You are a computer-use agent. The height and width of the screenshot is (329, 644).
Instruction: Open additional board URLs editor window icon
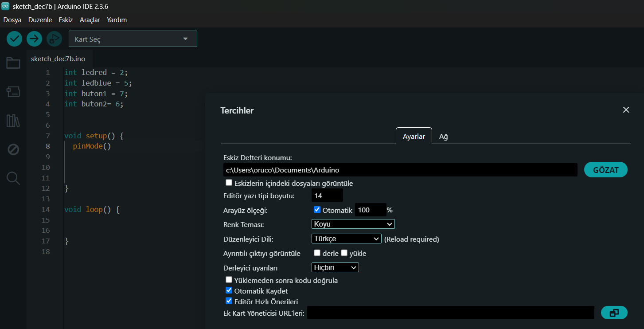click(614, 313)
